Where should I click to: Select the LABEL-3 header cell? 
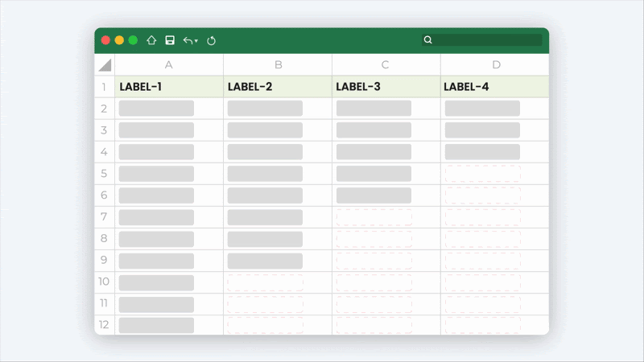coord(386,87)
